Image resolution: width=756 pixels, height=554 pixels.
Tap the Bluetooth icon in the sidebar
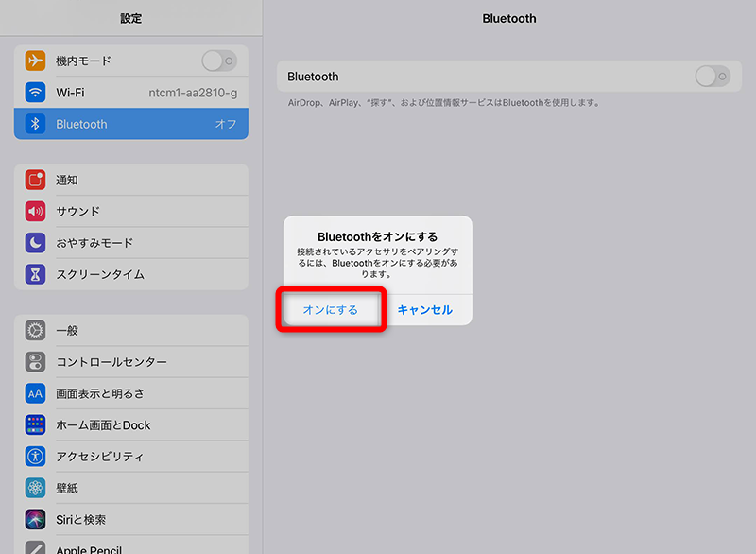(35, 124)
